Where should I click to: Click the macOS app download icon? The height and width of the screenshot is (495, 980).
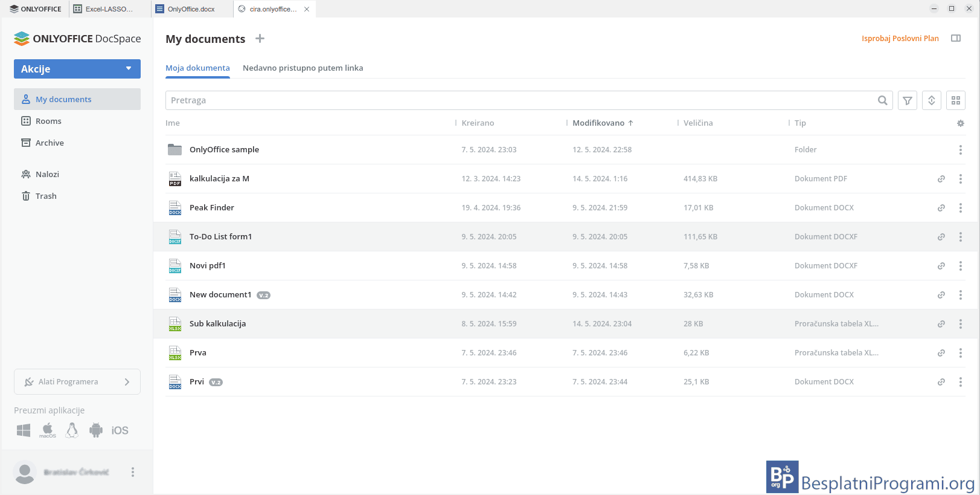(48, 430)
